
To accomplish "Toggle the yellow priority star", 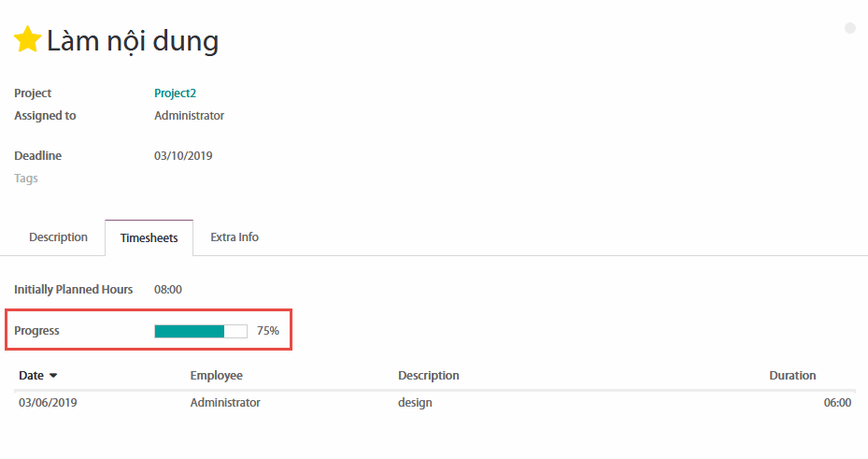I will pos(27,40).
